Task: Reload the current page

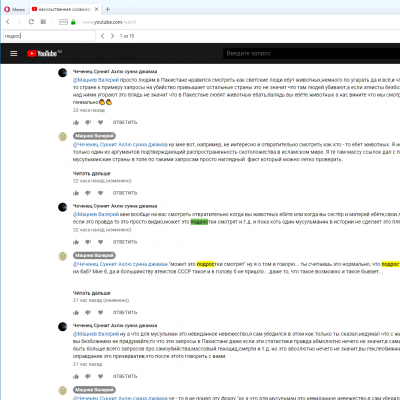Action: click(x=31, y=22)
